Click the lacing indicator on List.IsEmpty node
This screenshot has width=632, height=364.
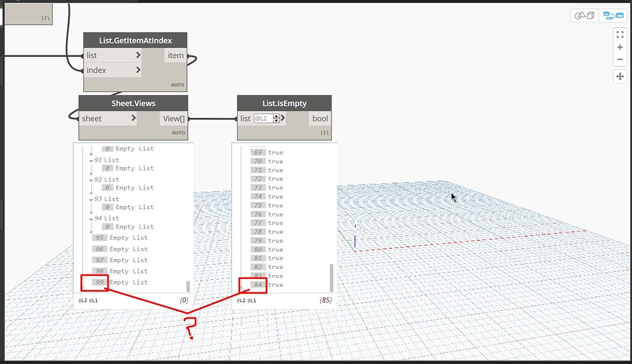click(x=324, y=133)
